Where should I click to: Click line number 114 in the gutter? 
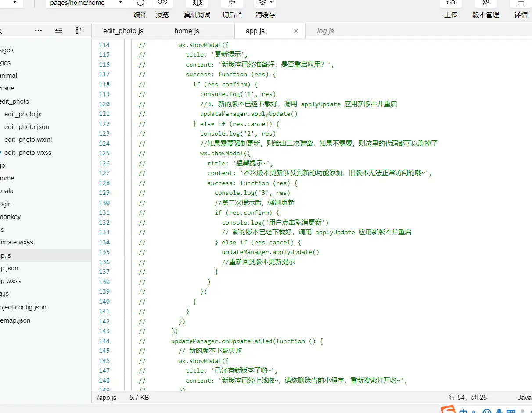point(104,45)
